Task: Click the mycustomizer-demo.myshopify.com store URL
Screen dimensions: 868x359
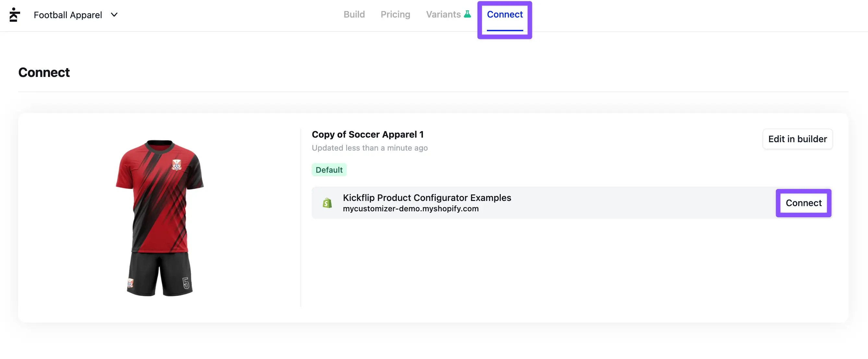Action: point(410,209)
